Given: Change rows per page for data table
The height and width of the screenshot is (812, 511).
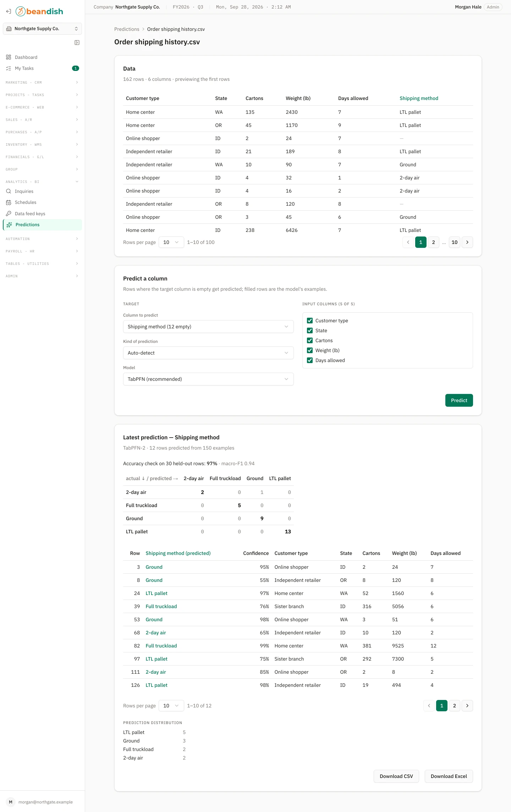Looking at the screenshot, I should coord(171,242).
